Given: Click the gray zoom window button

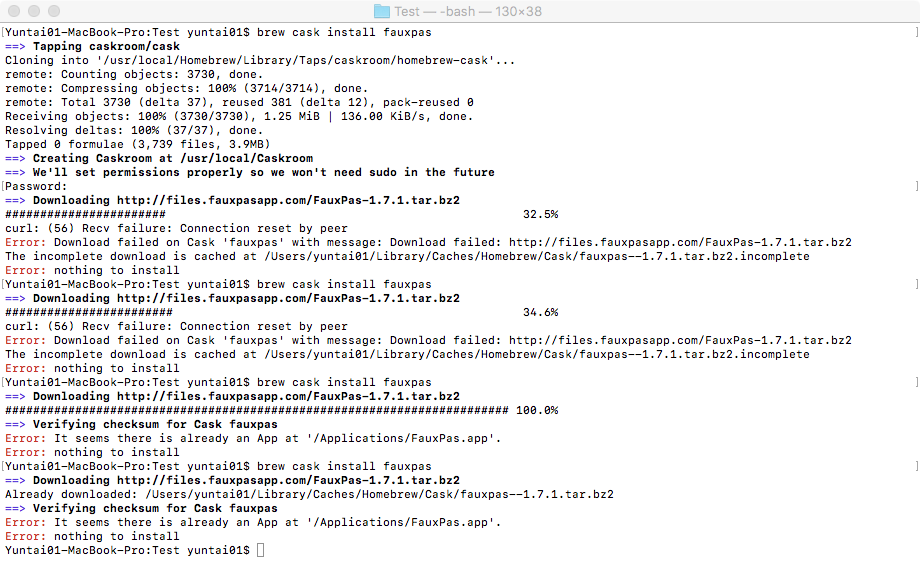Looking at the screenshot, I should point(54,11).
